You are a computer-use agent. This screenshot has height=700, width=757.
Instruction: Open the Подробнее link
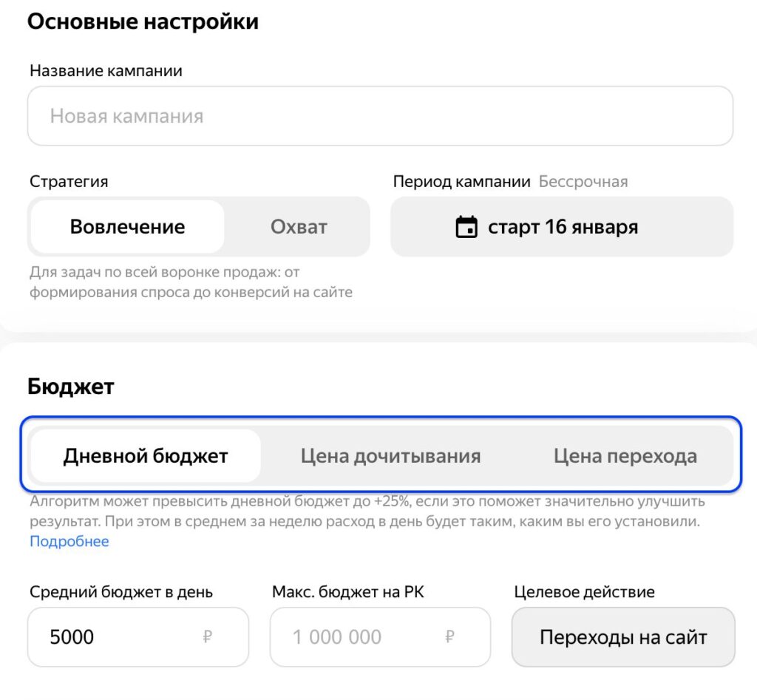tap(69, 542)
